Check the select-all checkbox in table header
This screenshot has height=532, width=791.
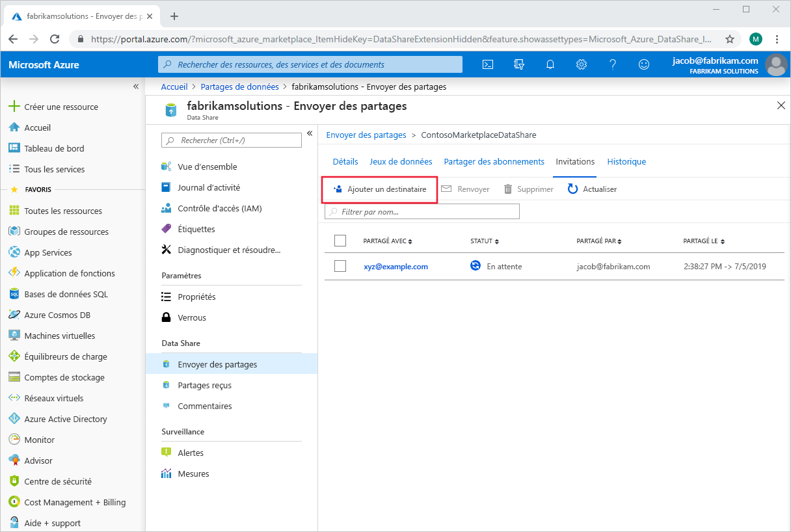340,240
